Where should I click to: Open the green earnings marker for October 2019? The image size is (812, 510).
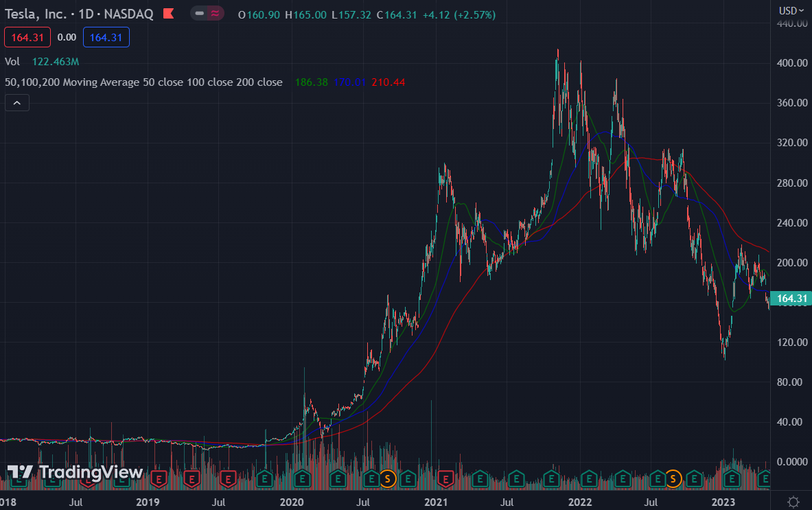(265, 479)
